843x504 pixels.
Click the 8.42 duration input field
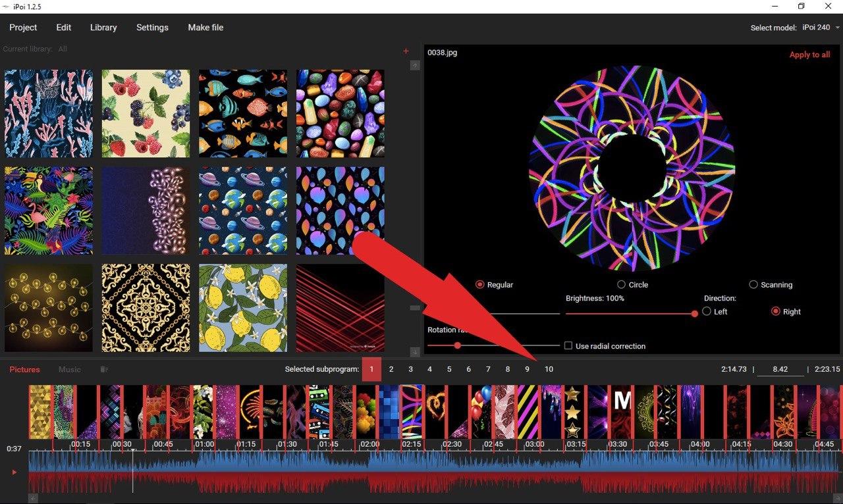point(780,370)
